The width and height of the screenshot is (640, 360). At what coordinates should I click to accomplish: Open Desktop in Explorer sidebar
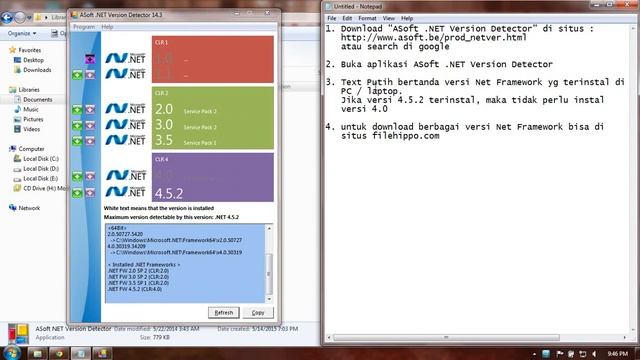33,60
